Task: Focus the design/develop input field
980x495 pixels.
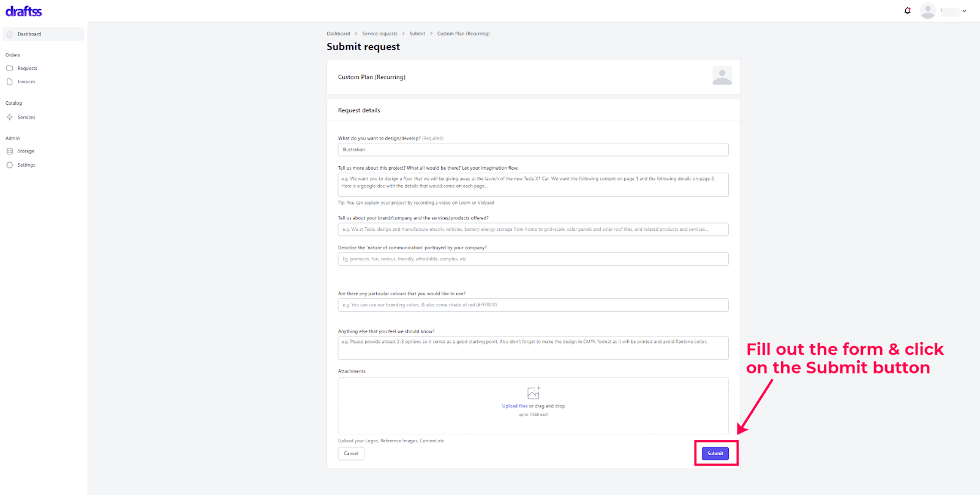Action: click(x=533, y=149)
